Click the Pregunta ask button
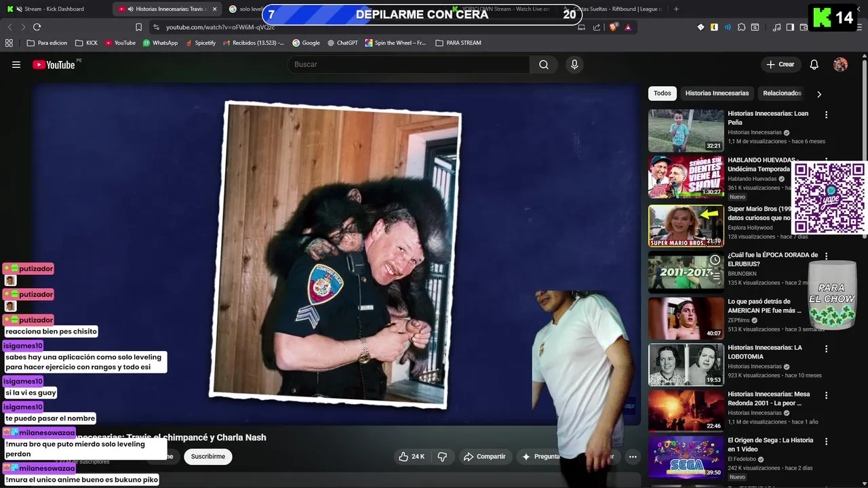The image size is (868, 488). pyautogui.click(x=542, y=457)
